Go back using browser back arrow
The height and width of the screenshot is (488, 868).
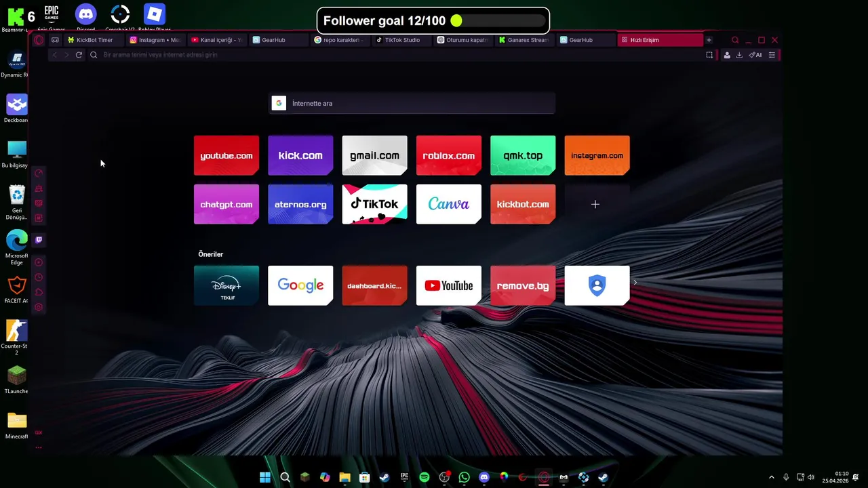54,55
